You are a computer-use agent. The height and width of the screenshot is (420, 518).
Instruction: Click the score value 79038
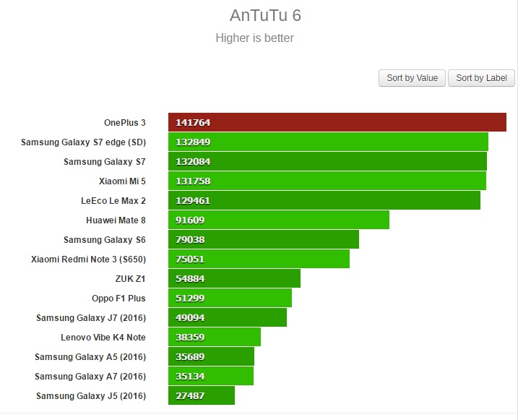click(190, 239)
